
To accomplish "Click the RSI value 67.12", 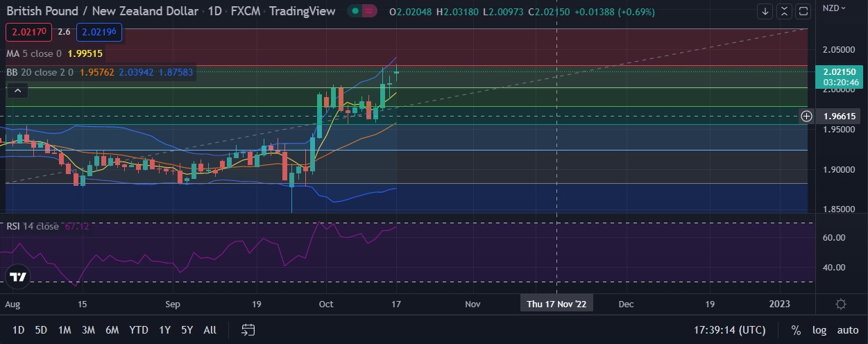I will click(77, 226).
